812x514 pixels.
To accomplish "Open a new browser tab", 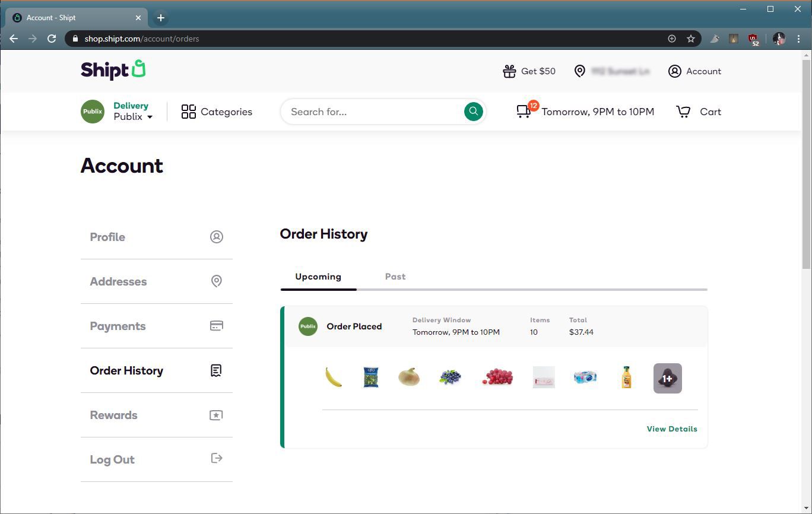I will [160, 18].
